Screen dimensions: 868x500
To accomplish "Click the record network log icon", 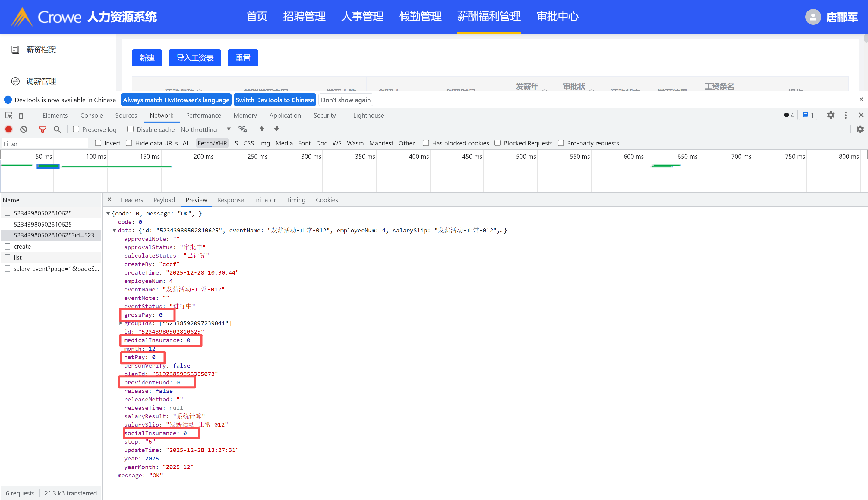I will point(8,129).
